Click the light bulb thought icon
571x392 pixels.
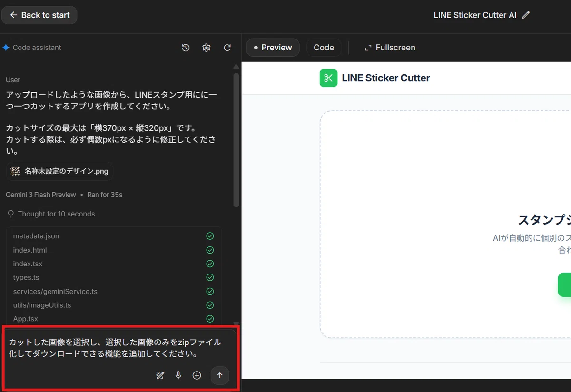click(x=11, y=214)
